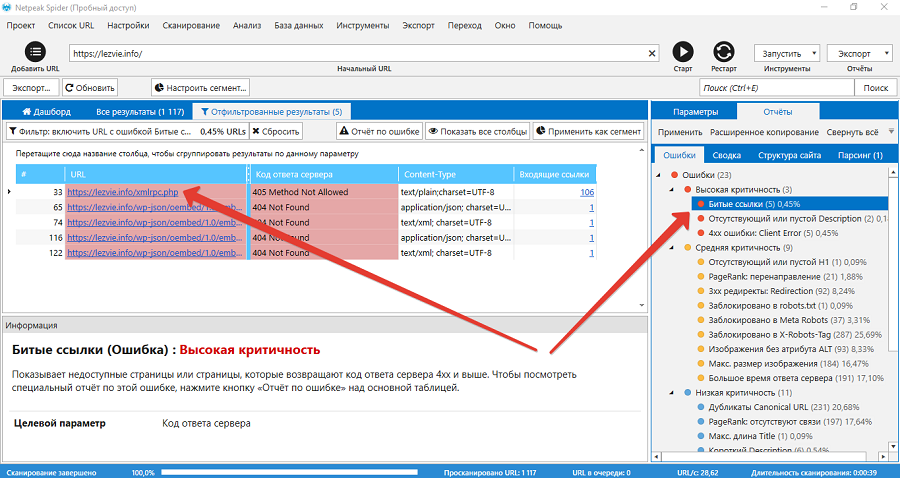Focus the quick search field

click(x=777, y=88)
